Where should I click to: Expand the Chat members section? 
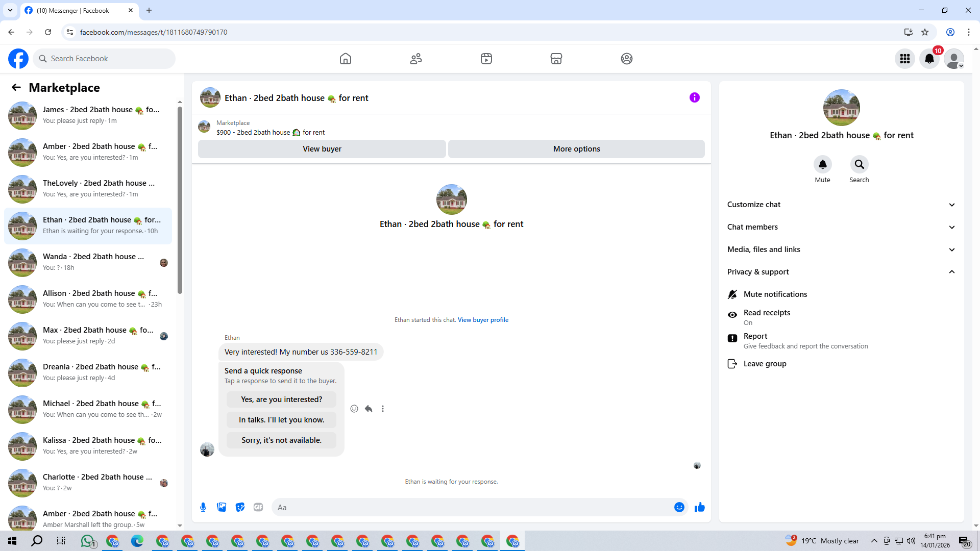point(841,227)
